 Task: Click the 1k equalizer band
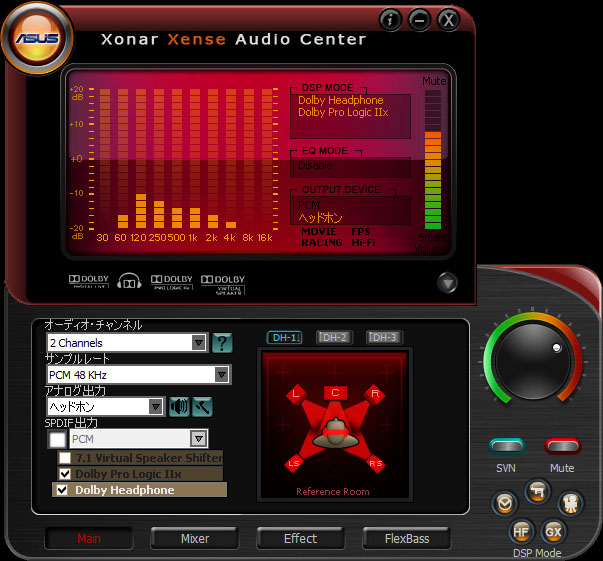coord(195,158)
